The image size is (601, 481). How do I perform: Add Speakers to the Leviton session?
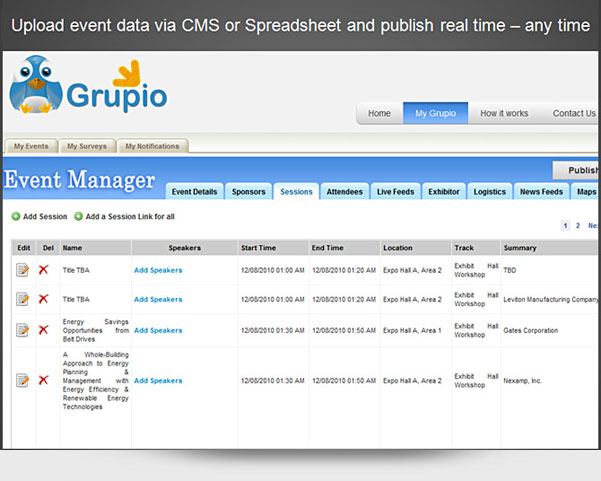158,299
